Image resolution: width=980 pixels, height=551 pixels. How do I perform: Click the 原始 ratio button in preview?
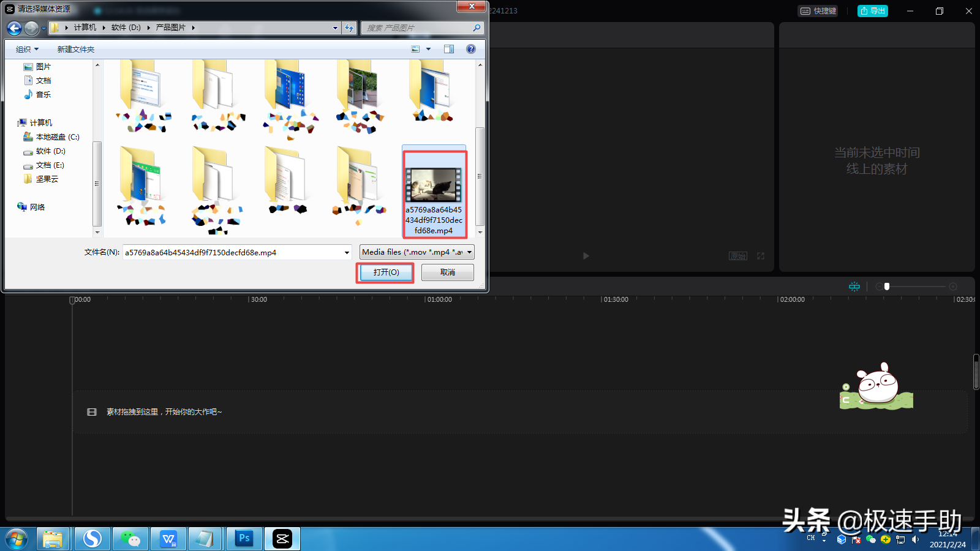point(738,256)
